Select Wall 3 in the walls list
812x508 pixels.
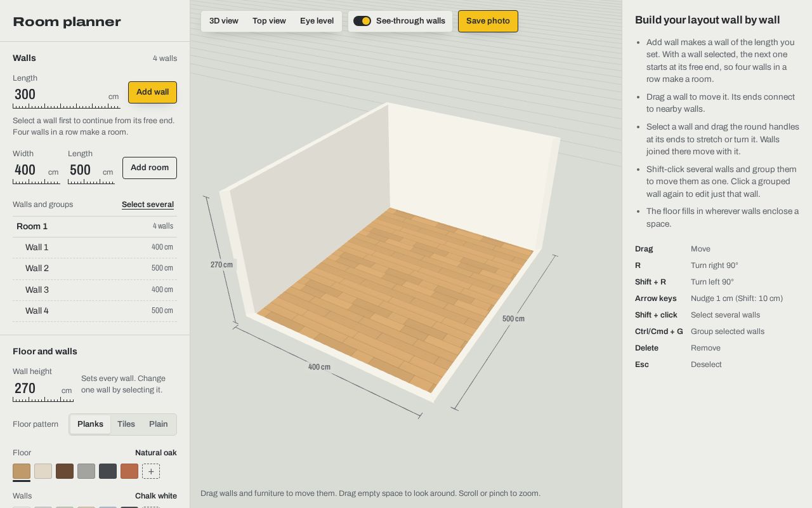[95, 290]
